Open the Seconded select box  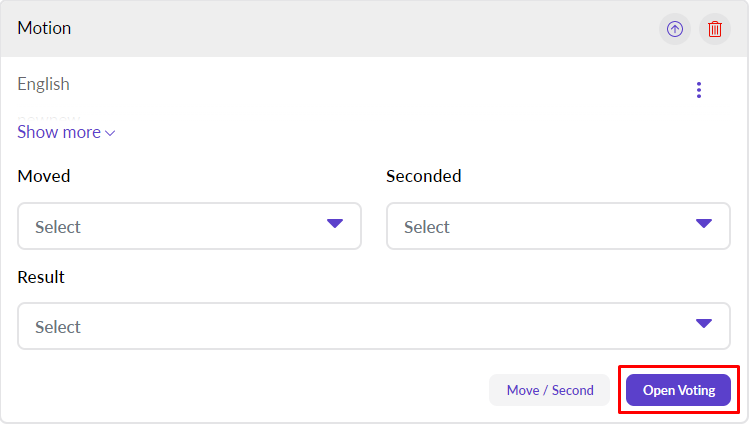pyautogui.click(x=558, y=227)
